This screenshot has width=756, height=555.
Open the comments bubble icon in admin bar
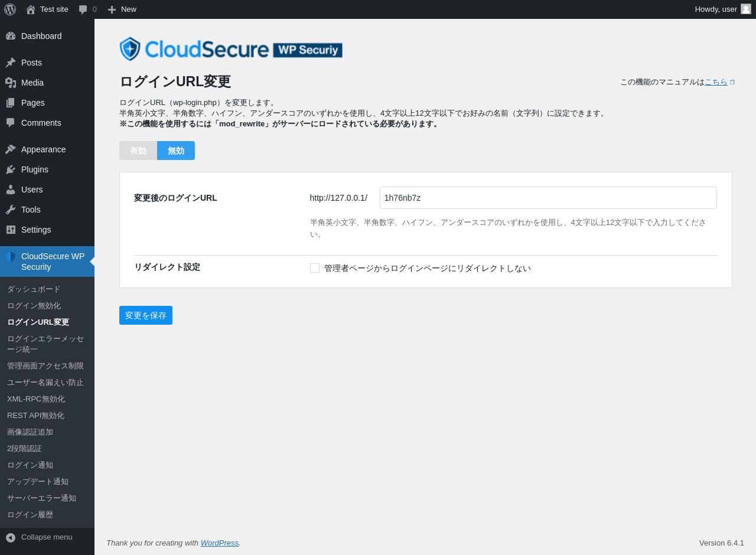click(83, 9)
